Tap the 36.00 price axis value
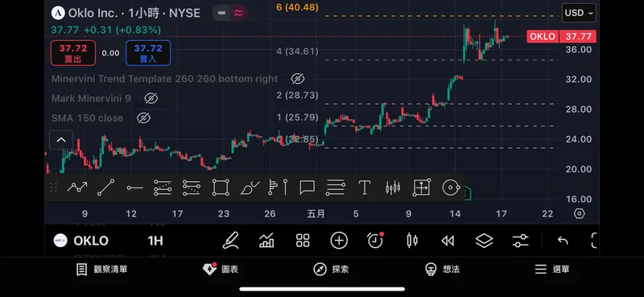644x297 pixels. point(579,49)
